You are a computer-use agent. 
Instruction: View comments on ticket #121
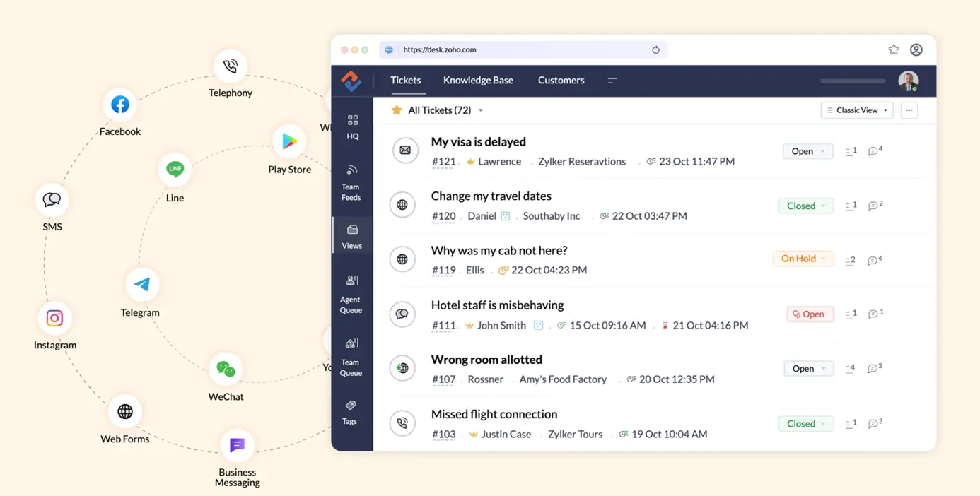875,150
